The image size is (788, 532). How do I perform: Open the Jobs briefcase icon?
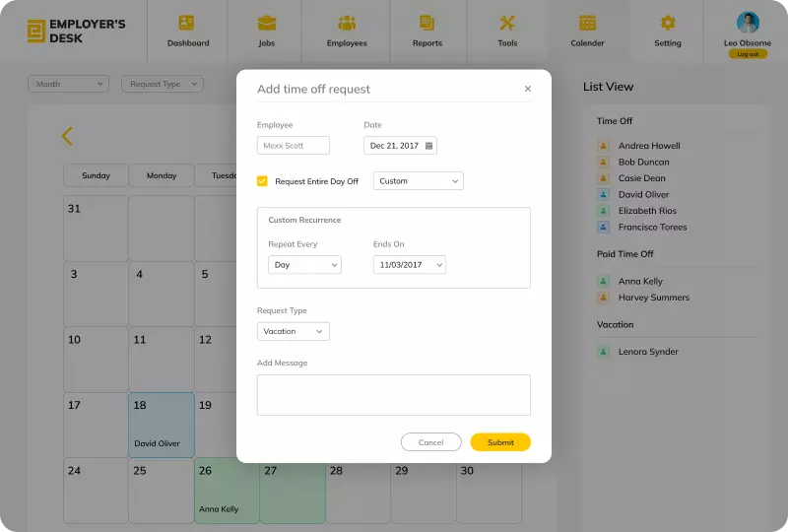coord(267,23)
